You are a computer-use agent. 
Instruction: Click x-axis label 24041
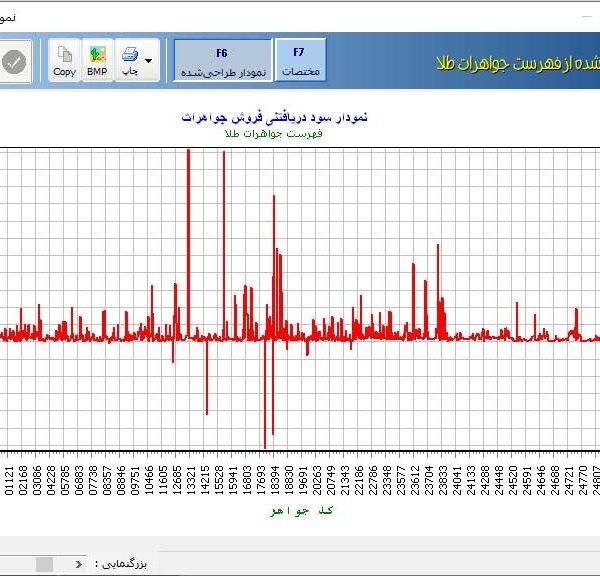tap(457, 480)
